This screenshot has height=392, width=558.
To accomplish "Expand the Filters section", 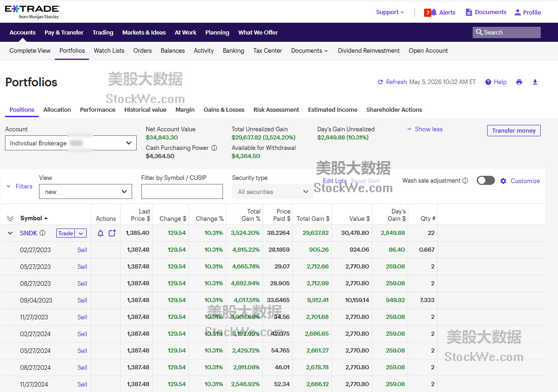I will (x=20, y=186).
